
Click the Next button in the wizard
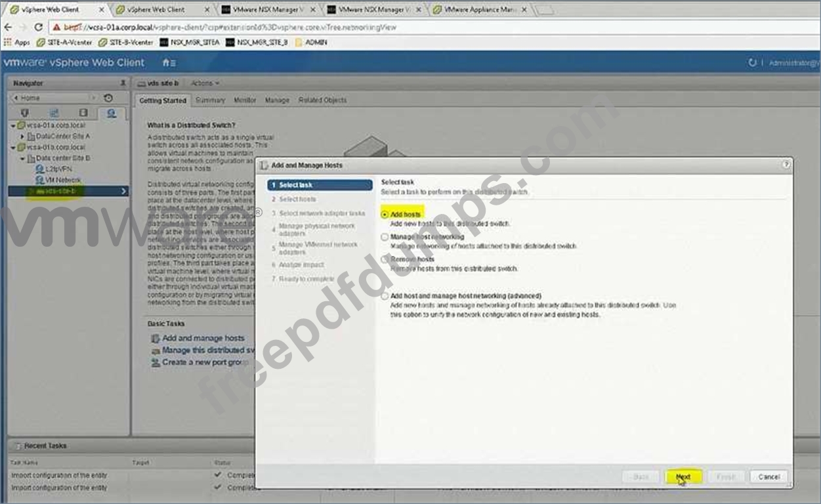pos(683,477)
